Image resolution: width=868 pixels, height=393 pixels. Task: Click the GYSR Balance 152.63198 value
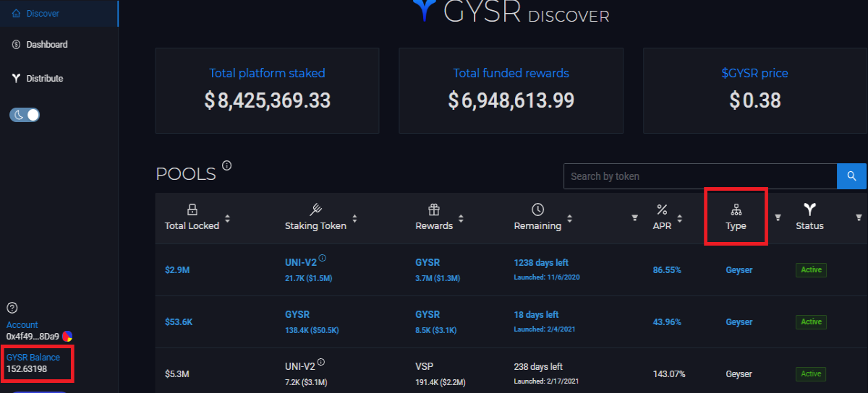coord(27,368)
